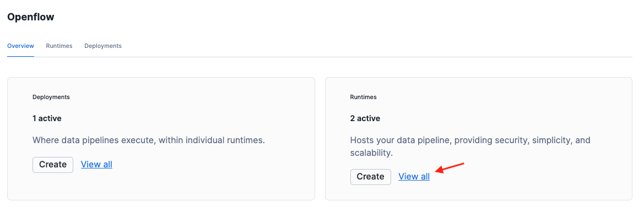Click the Runtimes card title label

[x=363, y=97]
